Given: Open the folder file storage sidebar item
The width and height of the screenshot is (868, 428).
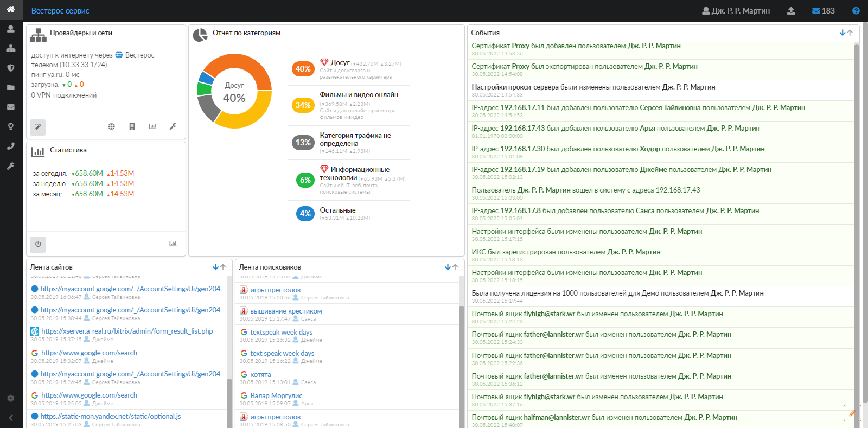Looking at the screenshot, I should click(x=10, y=87).
